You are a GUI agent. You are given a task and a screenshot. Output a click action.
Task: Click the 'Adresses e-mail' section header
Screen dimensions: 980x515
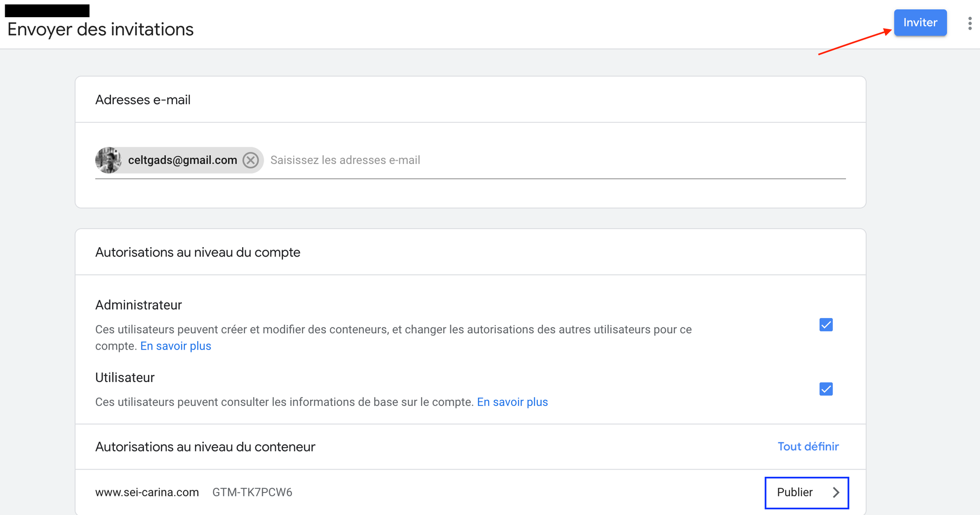[143, 100]
